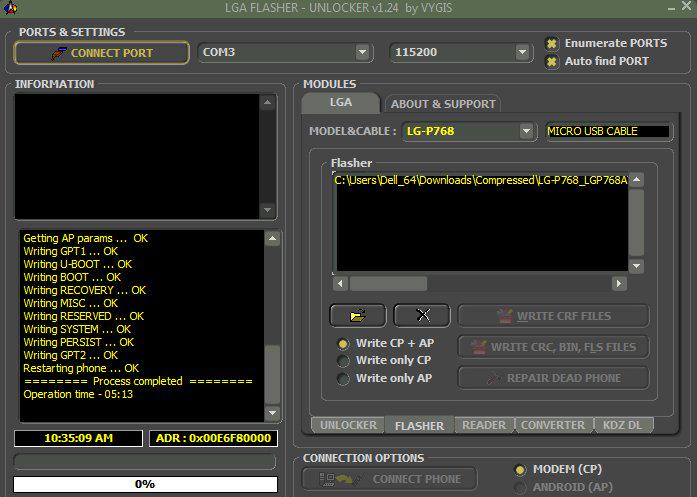Click scroll up arrow in Flasher file list

pos(637,180)
